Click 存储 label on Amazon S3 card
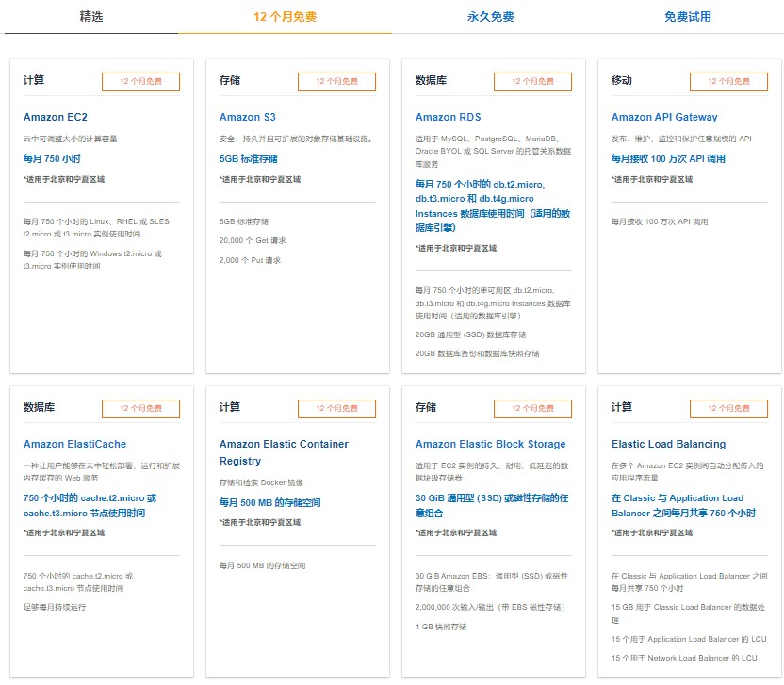 (x=230, y=80)
